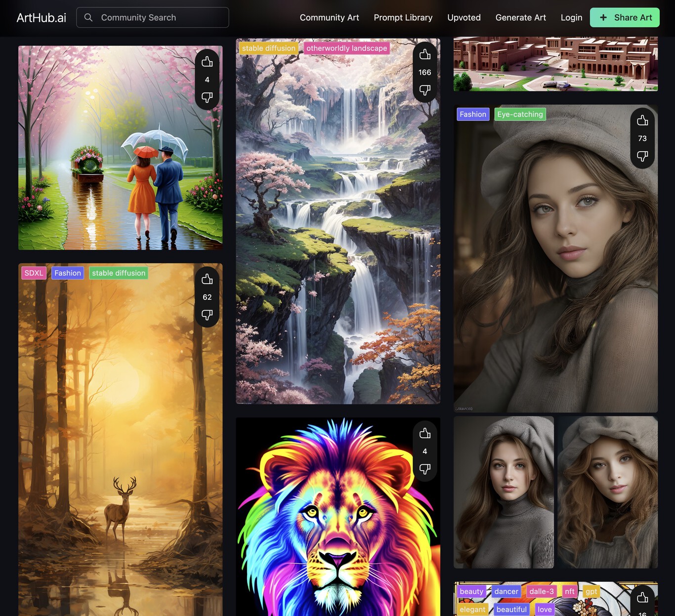Go to Prompt Library
This screenshot has width=675, height=616.
click(x=403, y=17)
